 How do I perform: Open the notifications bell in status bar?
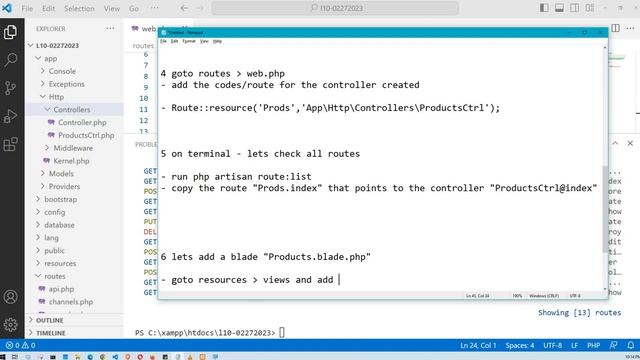pos(631,345)
